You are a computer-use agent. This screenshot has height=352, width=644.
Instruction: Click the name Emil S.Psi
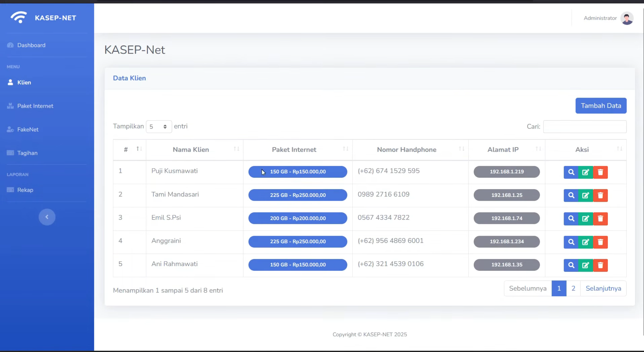tap(166, 217)
